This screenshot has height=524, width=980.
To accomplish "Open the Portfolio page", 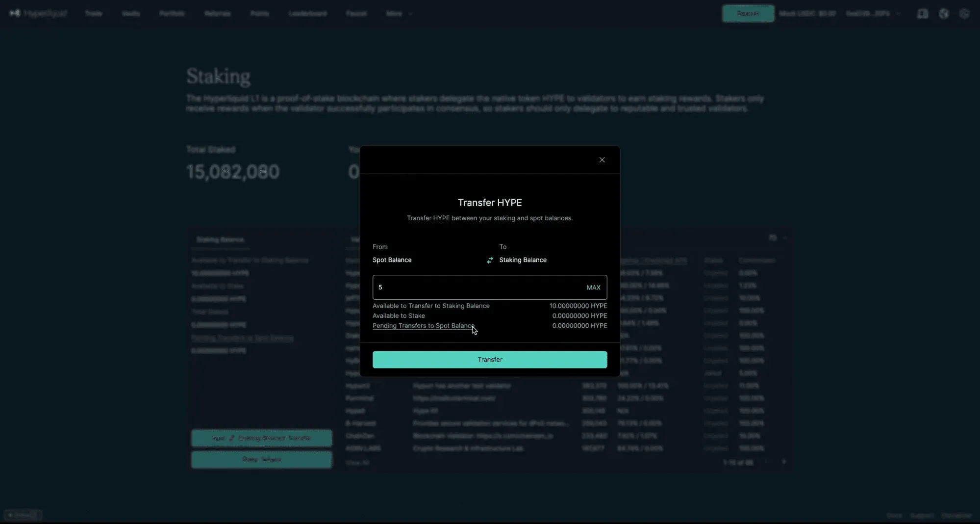I will click(172, 14).
